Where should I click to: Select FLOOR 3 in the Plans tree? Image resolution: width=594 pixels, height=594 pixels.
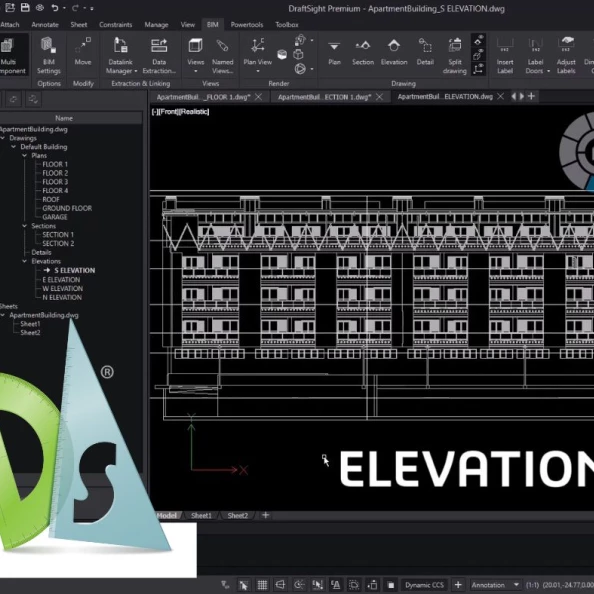point(55,182)
